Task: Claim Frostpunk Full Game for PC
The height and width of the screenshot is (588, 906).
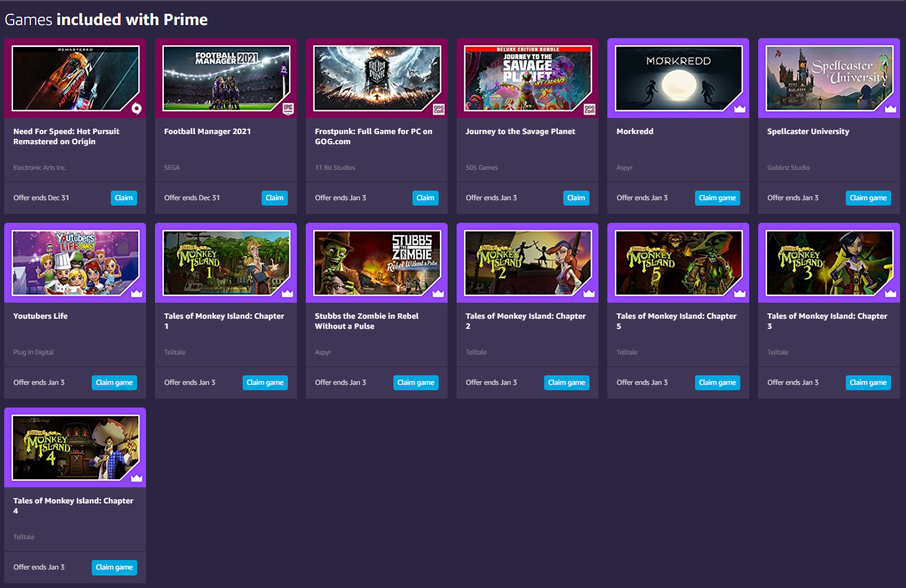Action: tap(426, 198)
